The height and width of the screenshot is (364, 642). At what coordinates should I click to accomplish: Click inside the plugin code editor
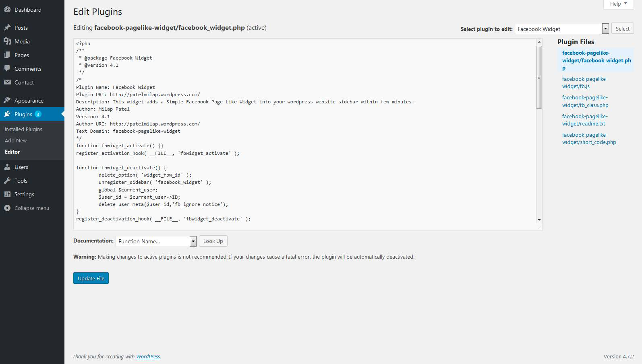(305, 134)
